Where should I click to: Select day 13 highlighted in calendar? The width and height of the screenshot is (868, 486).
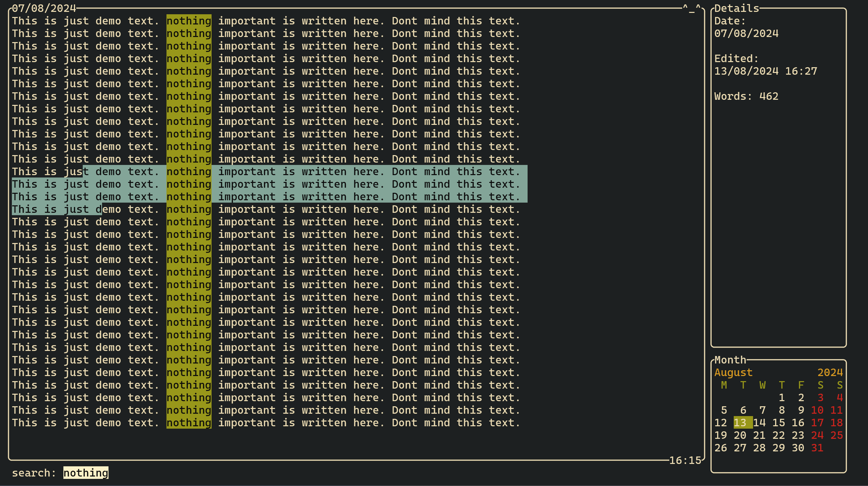coord(740,423)
